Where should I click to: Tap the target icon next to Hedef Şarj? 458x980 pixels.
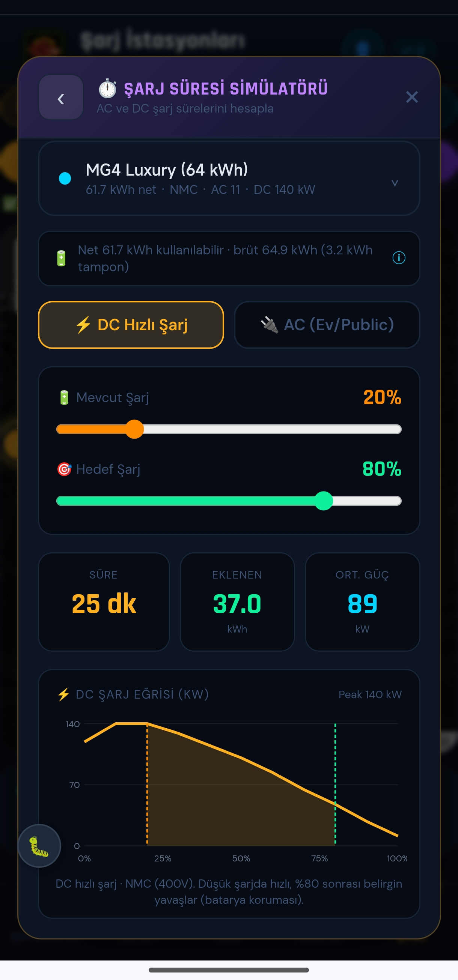coord(64,469)
